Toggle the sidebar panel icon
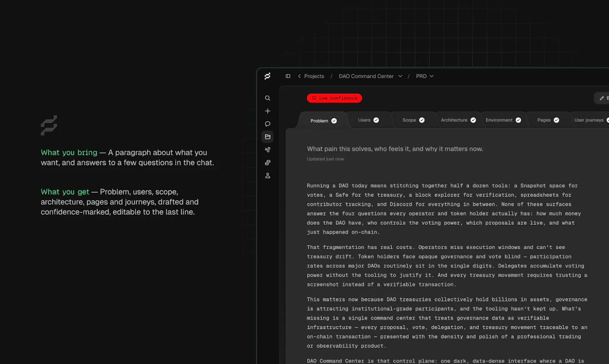The height and width of the screenshot is (364, 609). point(288,76)
